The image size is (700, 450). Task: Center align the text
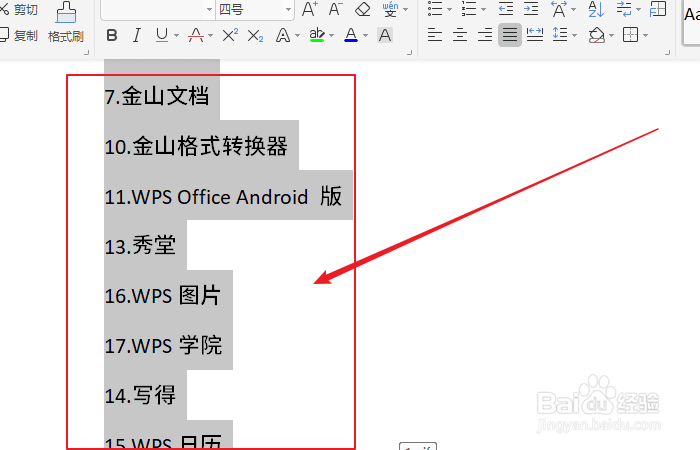click(x=460, y=35)
